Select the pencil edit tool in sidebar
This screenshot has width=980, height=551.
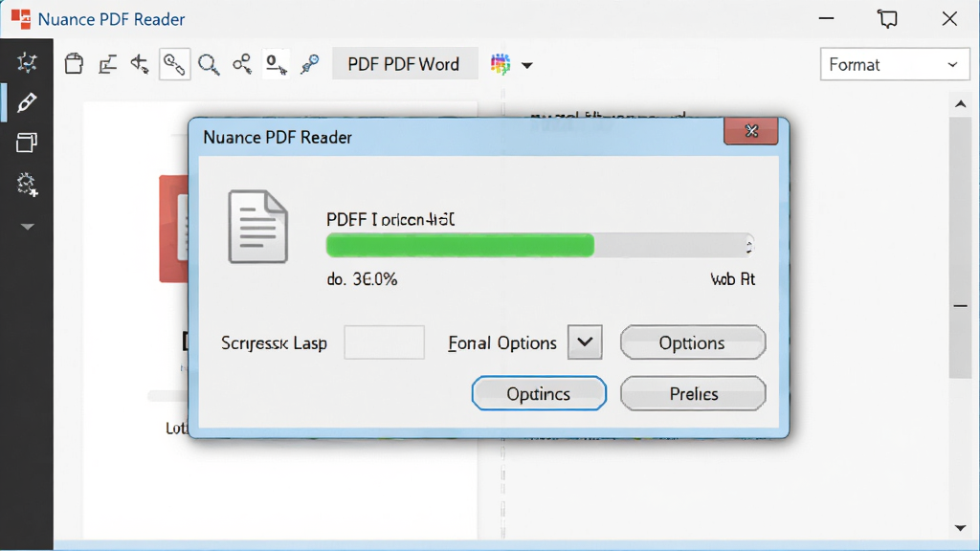(x=26, y=102)
